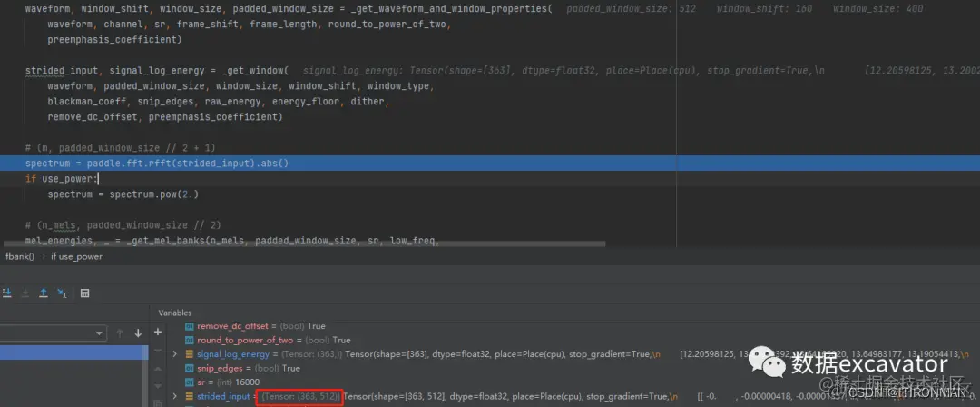Viewport: 980px width, 407px height.
Task: Click the next frame down arrow
Action: pos(138,333)
